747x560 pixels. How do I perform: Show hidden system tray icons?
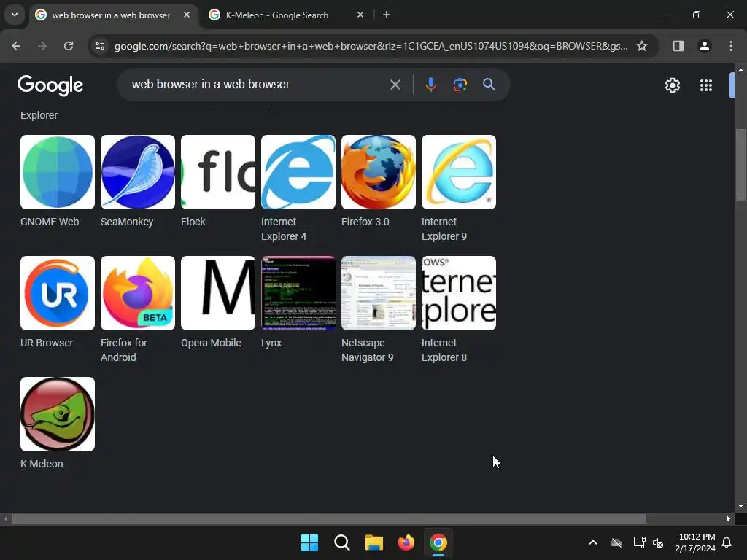pos(593,542)
